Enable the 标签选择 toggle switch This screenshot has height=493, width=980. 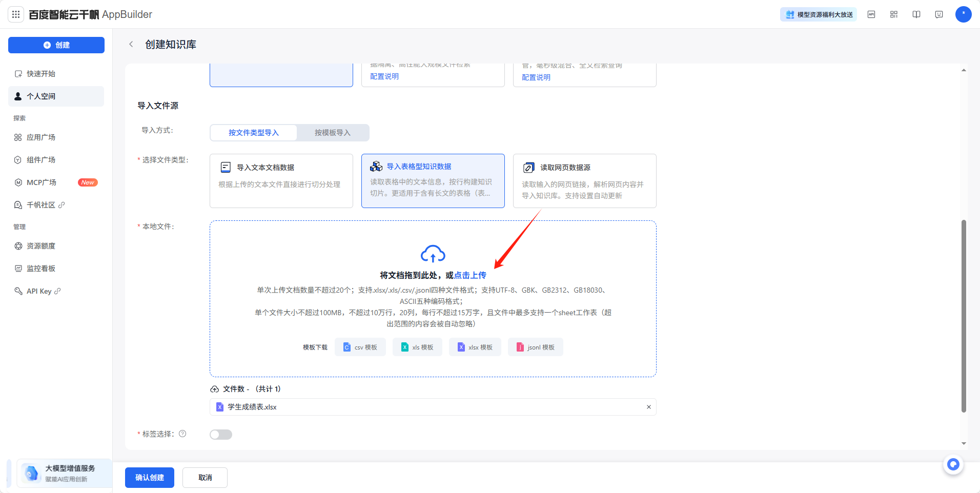click(x=221, y=435)
